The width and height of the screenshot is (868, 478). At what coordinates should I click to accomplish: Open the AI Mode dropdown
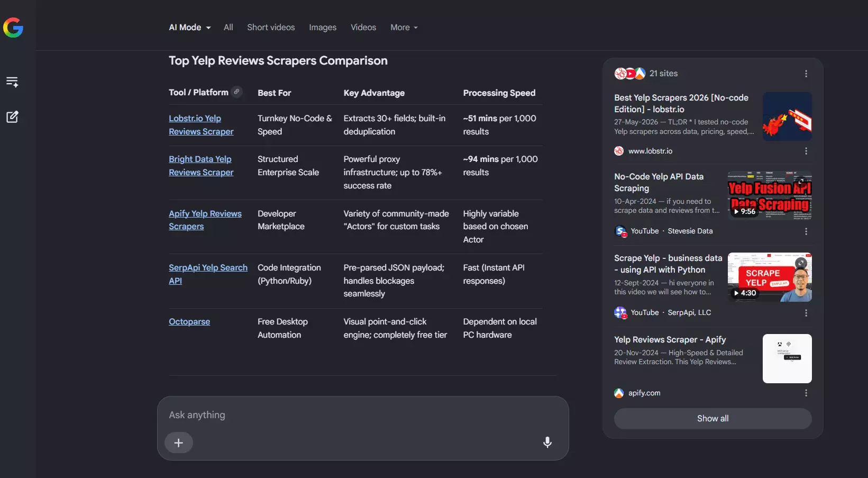(x=190, y=28)
